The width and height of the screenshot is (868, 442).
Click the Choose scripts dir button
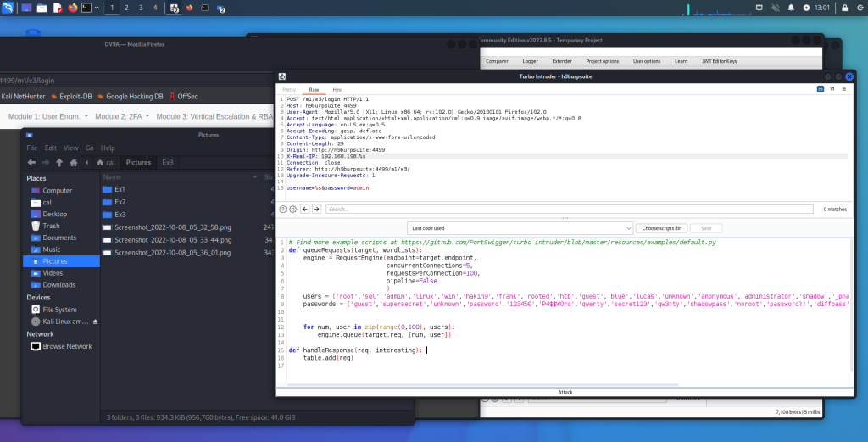pyautogui.click(x=661, y=228)
